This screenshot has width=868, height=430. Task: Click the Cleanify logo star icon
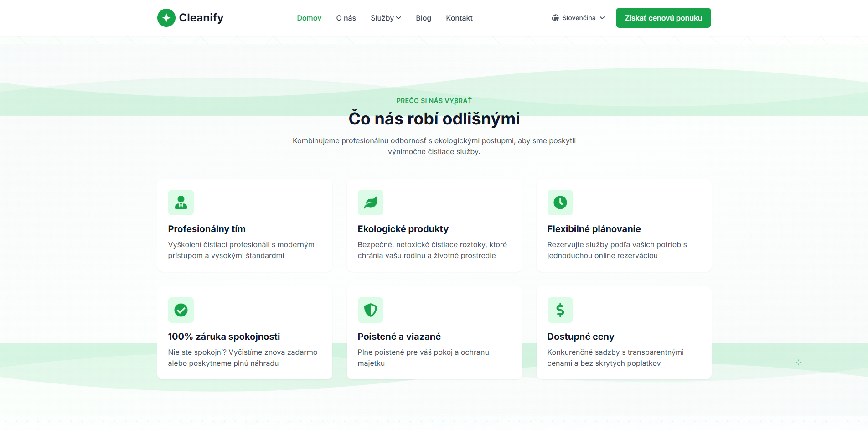[x=166, y=17]
